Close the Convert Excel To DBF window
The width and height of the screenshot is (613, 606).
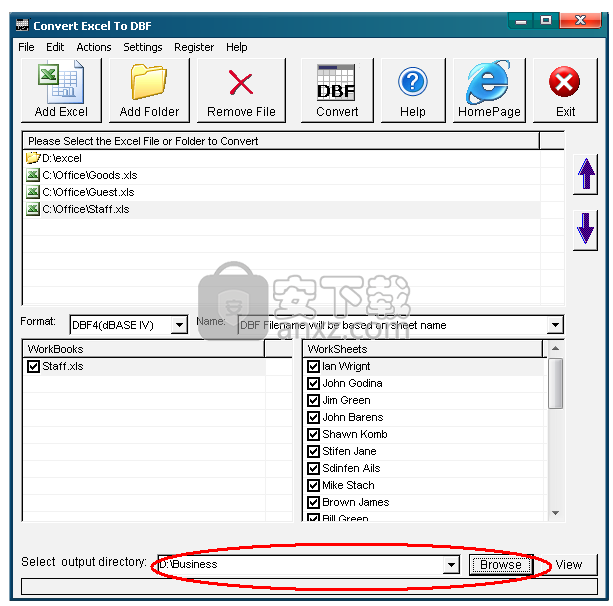(581, 20)
